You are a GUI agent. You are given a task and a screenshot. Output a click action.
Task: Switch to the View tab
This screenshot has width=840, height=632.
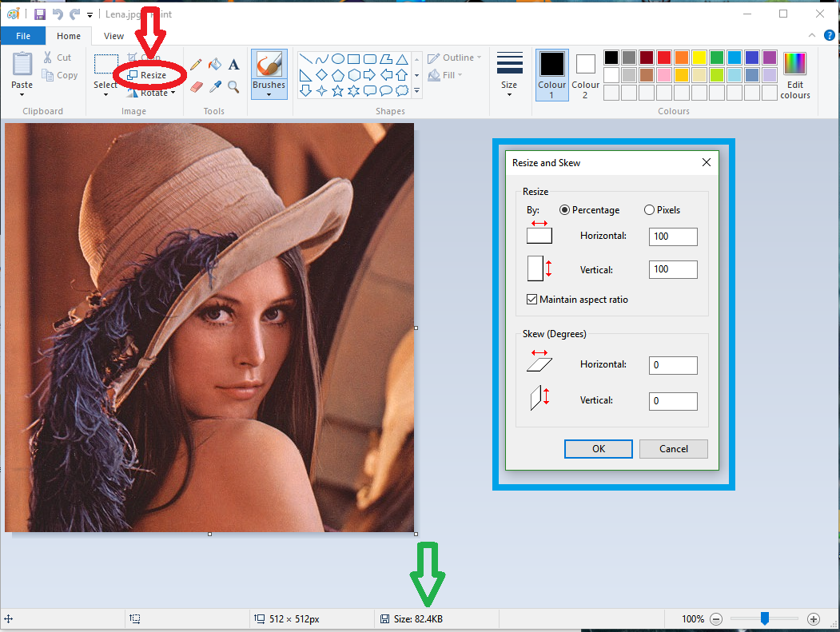(x=114, y=36)
